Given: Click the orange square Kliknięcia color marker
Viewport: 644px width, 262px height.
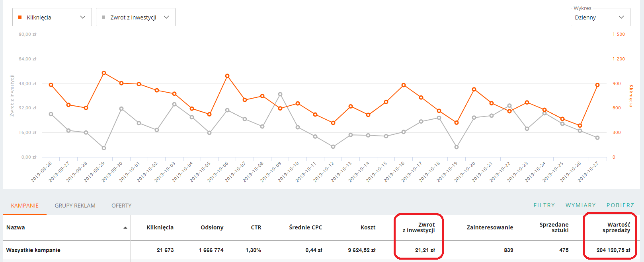Looking at the screenshot, I should coord(20,17).
